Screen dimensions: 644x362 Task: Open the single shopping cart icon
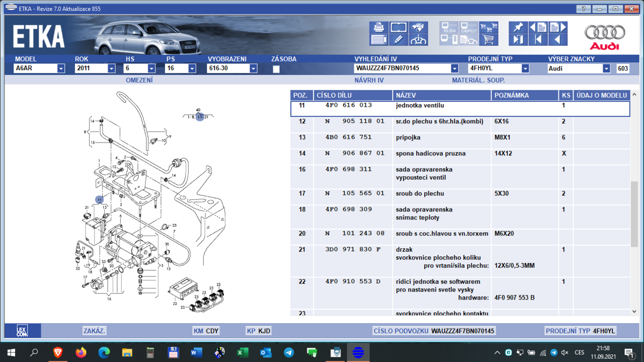point(488,39)
